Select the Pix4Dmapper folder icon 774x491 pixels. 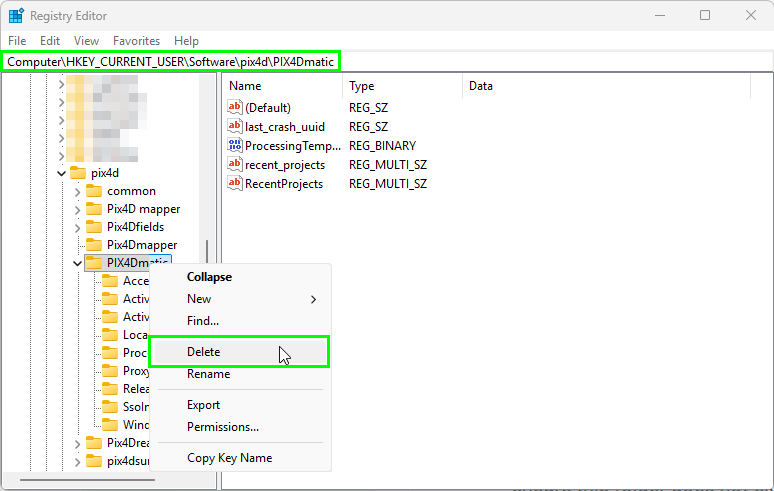94,245
